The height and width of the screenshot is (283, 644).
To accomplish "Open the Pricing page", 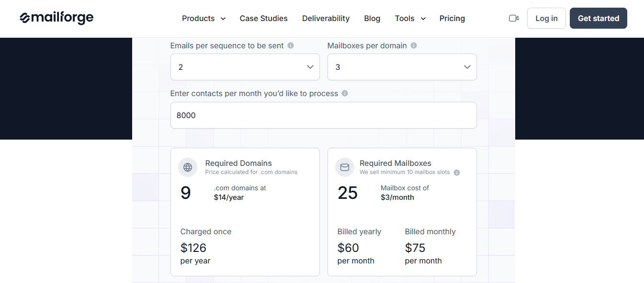I will [x=452, y=18].
